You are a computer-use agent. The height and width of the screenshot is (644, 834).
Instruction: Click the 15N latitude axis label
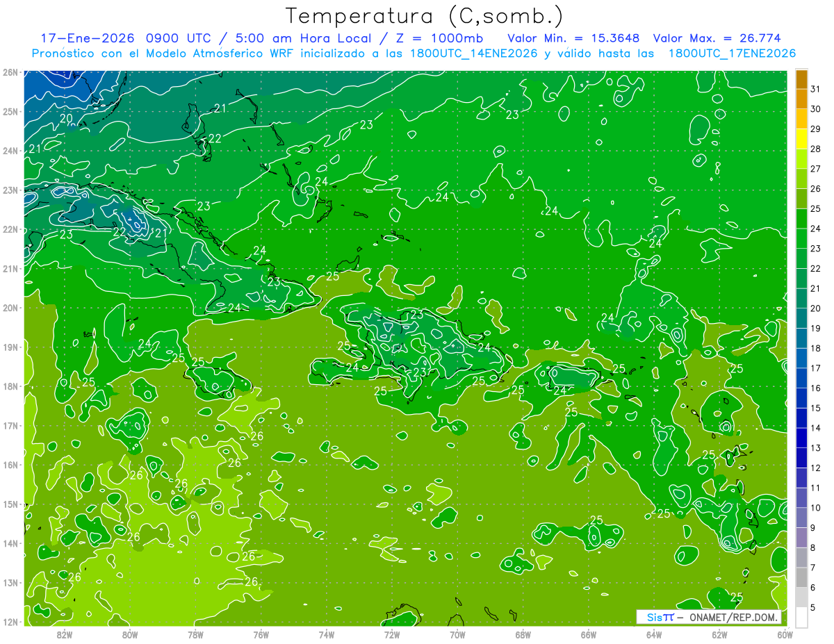[x=10, y=504]
